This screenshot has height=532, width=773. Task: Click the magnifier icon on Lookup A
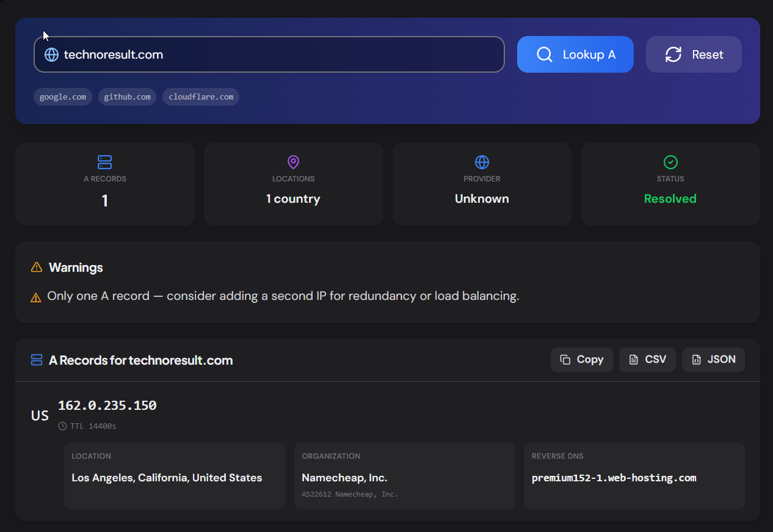pyautogui.click(x=544, y=54)
